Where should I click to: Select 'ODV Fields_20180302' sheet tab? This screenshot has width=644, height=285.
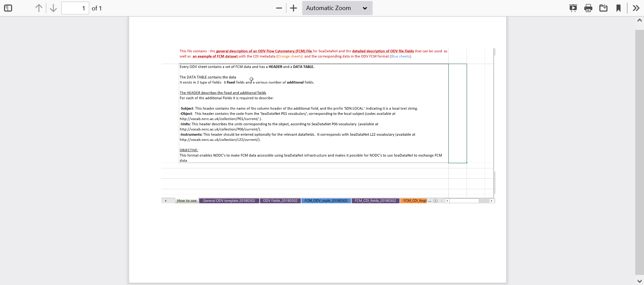(x=280, y=201)
